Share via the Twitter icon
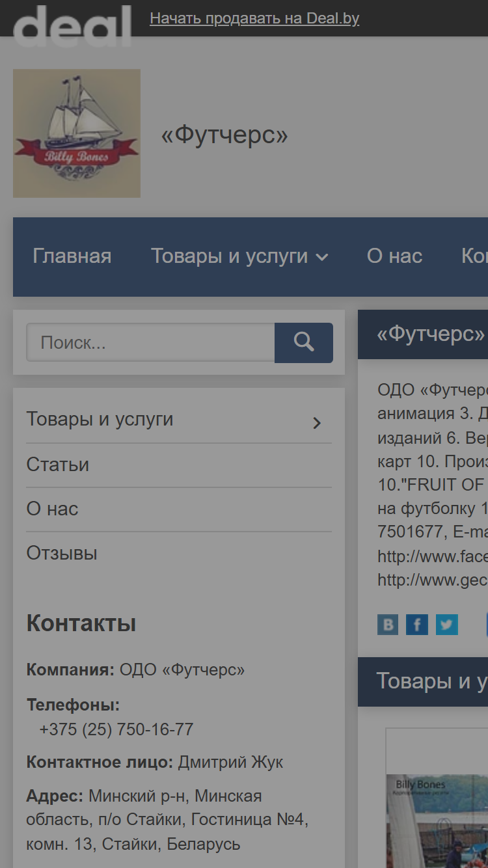The image size is (488, 868). tap(447, 625)
